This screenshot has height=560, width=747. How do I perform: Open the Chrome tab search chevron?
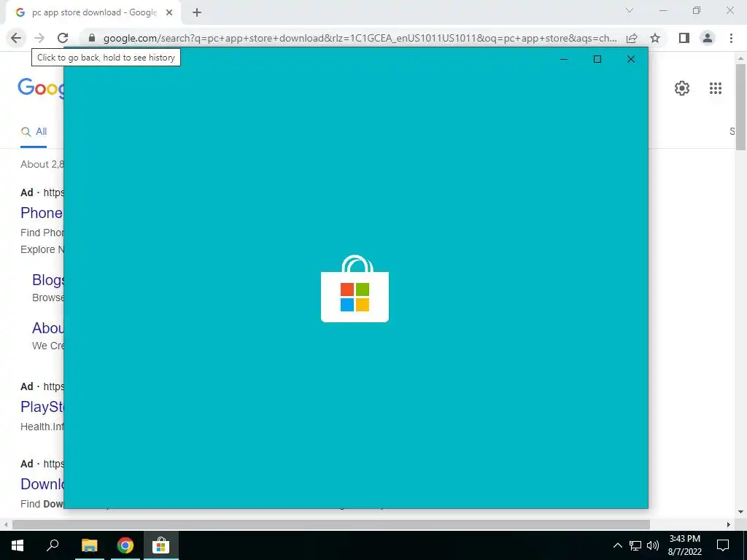tap(630, 10)
